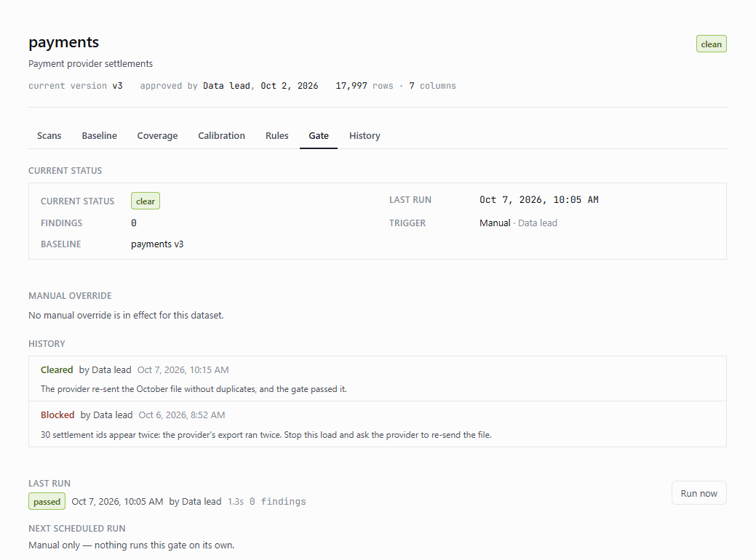This screenshot has width=756, height=560.
Task: Click the note '30 settlement ids appear twice'
Action: point(266,435)
